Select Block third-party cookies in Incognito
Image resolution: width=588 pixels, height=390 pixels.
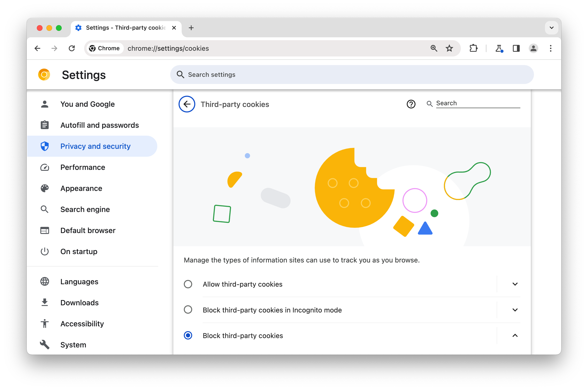tap(188, 309)
